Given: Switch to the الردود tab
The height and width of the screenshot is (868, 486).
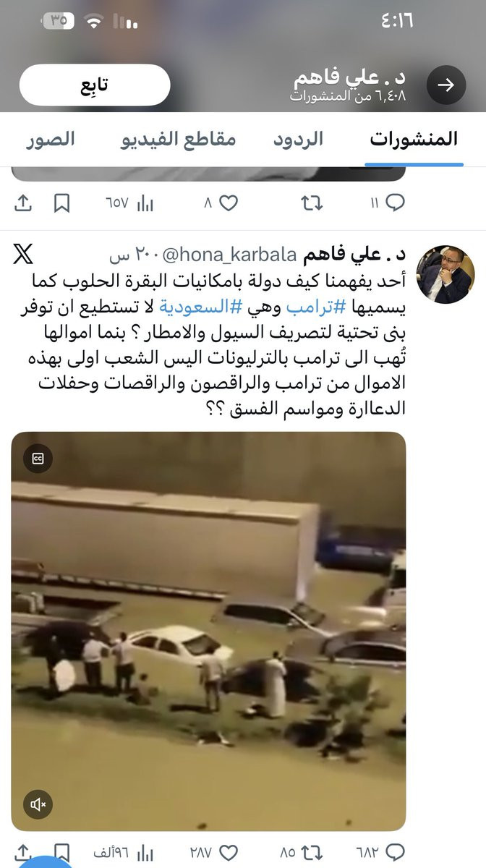Looking at the screenshot, I should pos(298,140).
